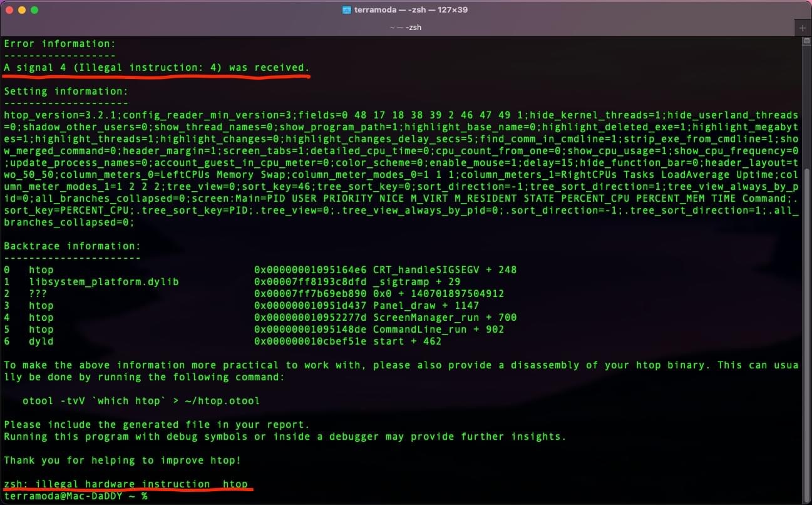
Task: Click the text "htop_version=3.2.1"
Action: pos(60,115)
